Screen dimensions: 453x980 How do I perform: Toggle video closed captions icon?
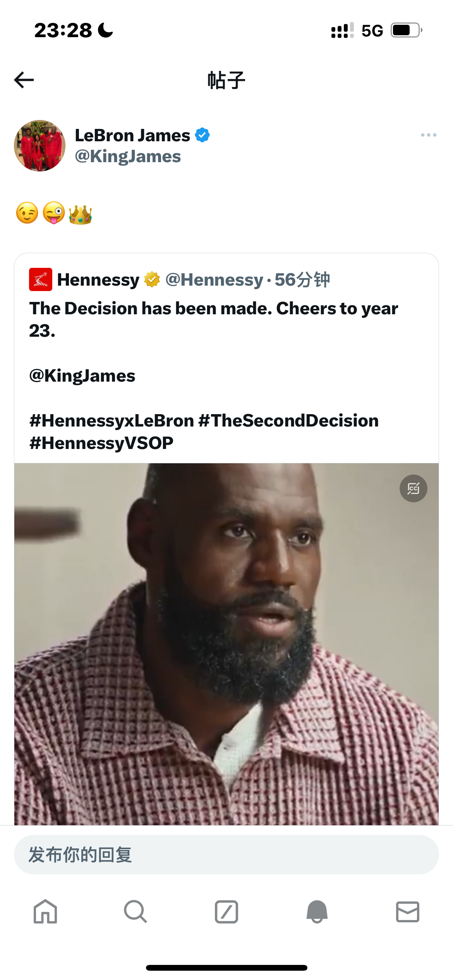coord(413,488)
